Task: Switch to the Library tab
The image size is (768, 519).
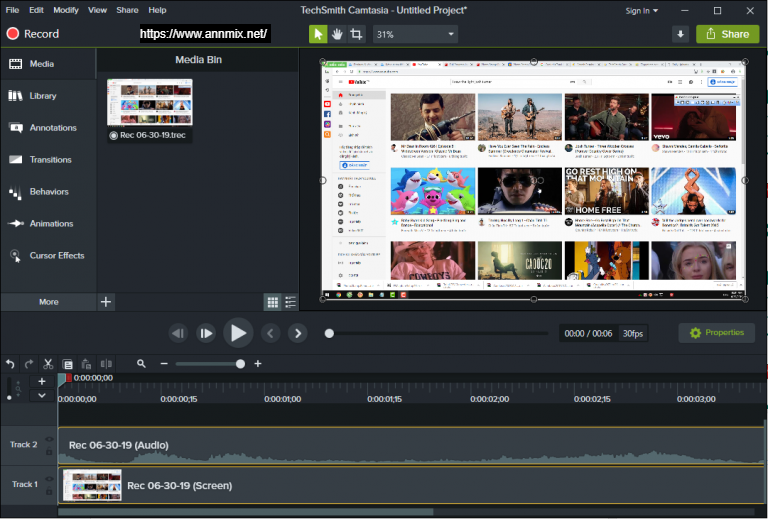Action: tap(48, 95)
